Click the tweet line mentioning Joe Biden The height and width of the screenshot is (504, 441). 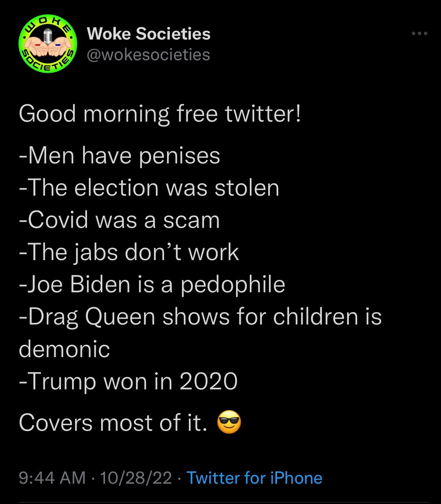pyautogui.click(x=152, y=284)
